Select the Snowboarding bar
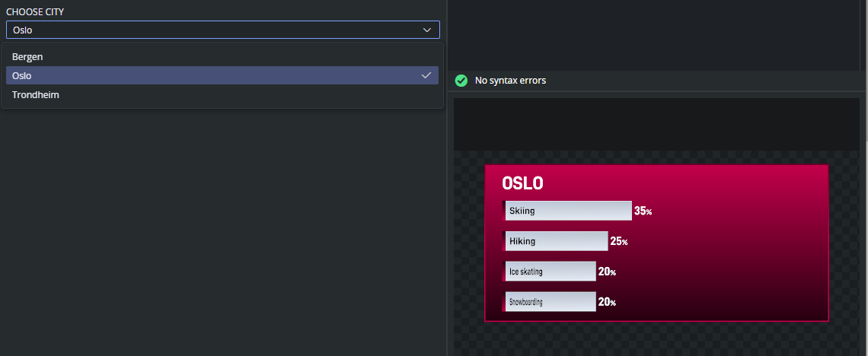Screen dimensions: 868x356 [x=550, y=302]
